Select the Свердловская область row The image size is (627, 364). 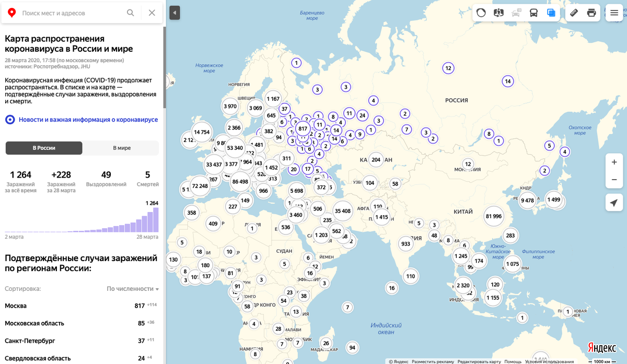tap(82, 358)
